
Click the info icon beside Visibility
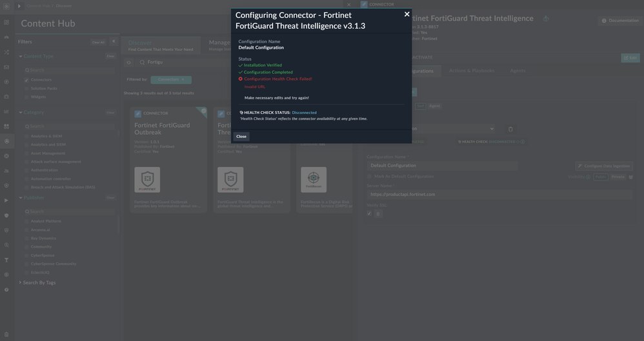[x=588, y=177]
